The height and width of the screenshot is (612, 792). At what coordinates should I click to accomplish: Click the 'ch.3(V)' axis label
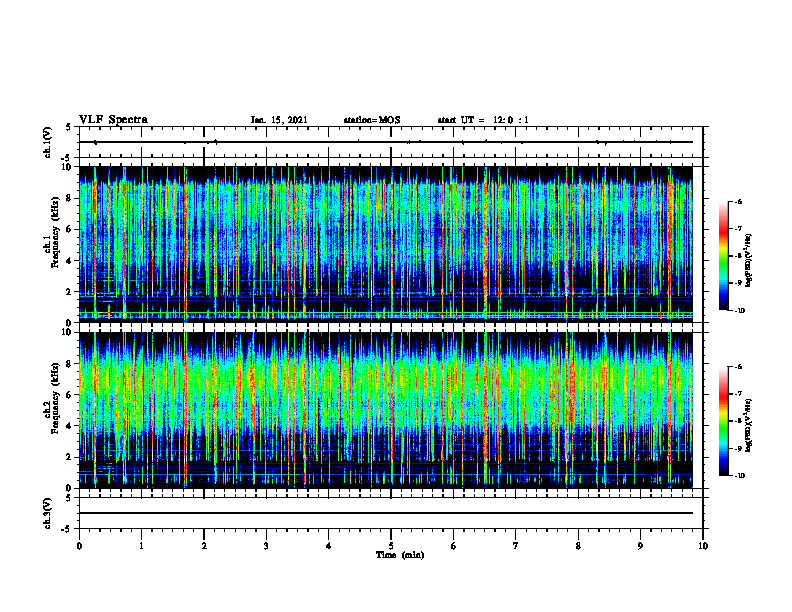click(48, 513)
